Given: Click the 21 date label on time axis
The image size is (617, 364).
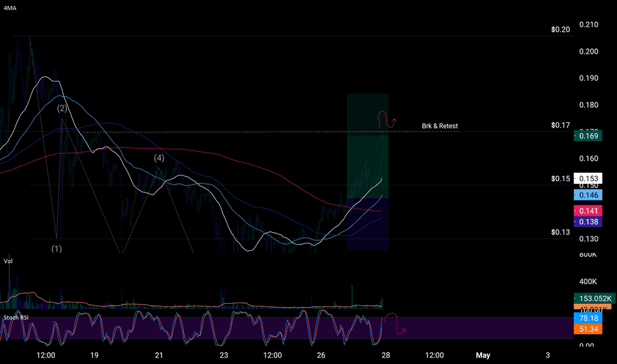Looking at the screenshot, I should pos(159,355).
